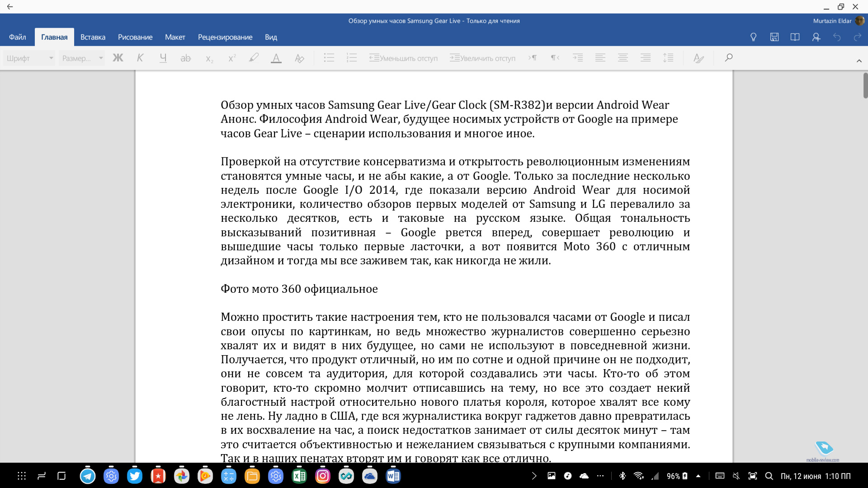Toggle bold (Ж) formatting
868x488 pixels.
118,58
